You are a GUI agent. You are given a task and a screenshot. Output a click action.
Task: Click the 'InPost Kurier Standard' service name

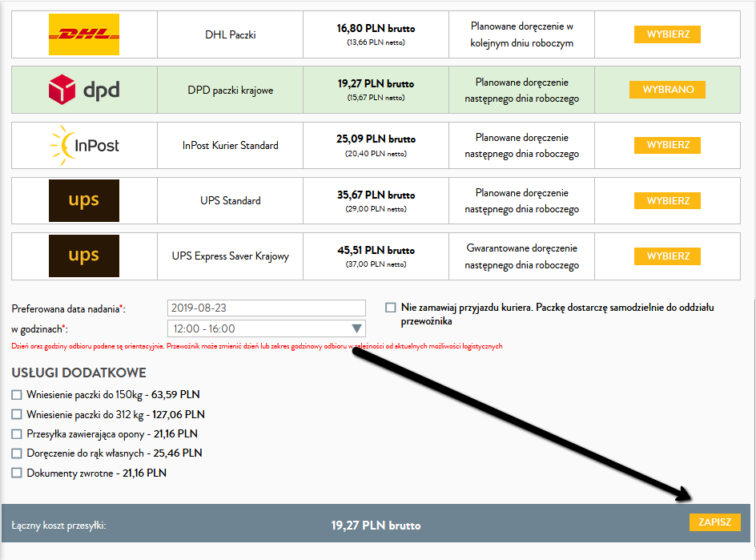pyautogui.click(x=231, y=145)
